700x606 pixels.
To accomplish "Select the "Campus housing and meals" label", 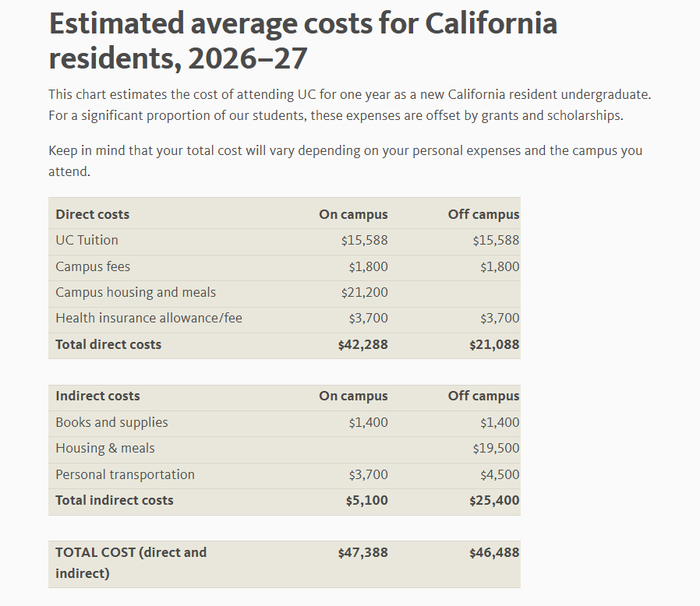I will click(x=136, y=292).
